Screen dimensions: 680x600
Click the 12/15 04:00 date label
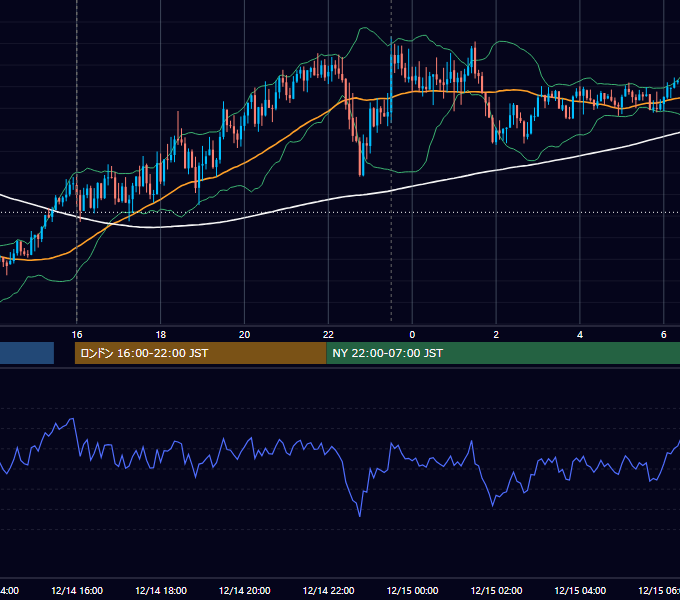tap(580, 590)
